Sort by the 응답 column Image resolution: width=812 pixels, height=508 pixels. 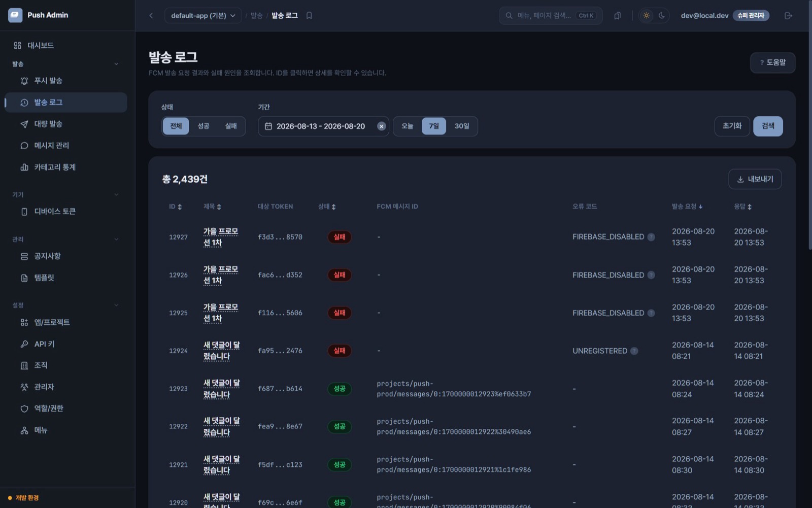tap(742, 207)
